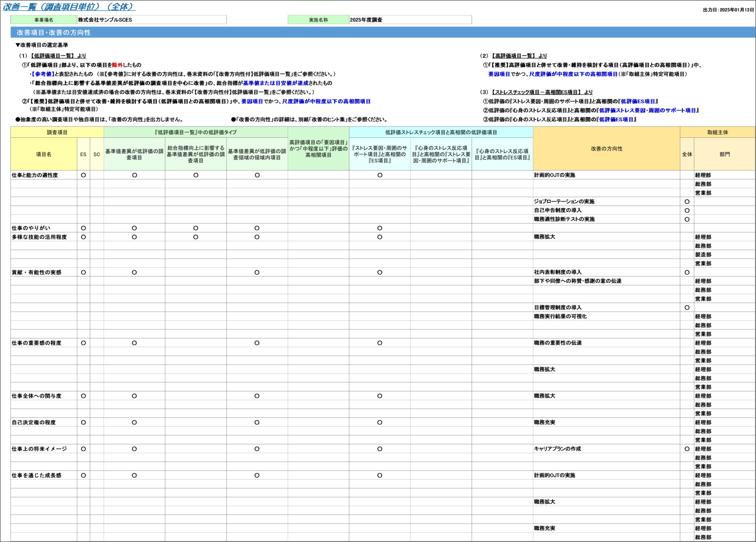
Task: Click the 項目名 column header
Action: (43, 154)
